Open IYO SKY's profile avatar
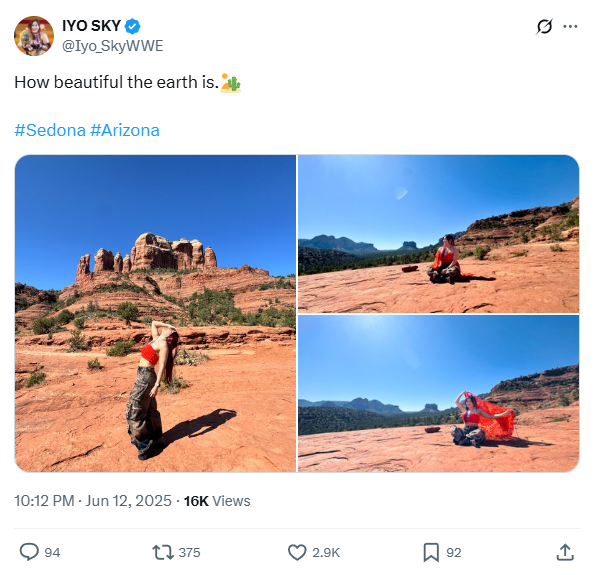The image size is (596, 575). pos(34,36)
